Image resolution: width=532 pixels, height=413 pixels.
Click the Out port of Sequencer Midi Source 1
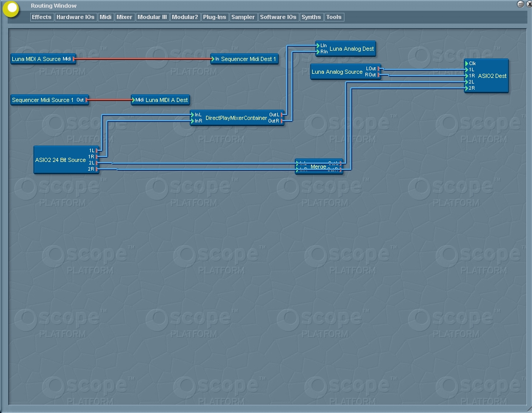pos(87,100)
